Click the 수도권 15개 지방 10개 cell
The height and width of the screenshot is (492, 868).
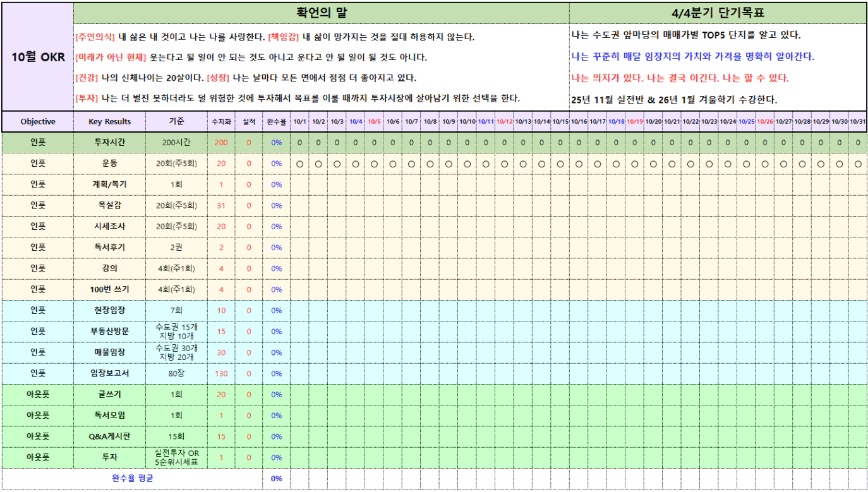(177, 332)
